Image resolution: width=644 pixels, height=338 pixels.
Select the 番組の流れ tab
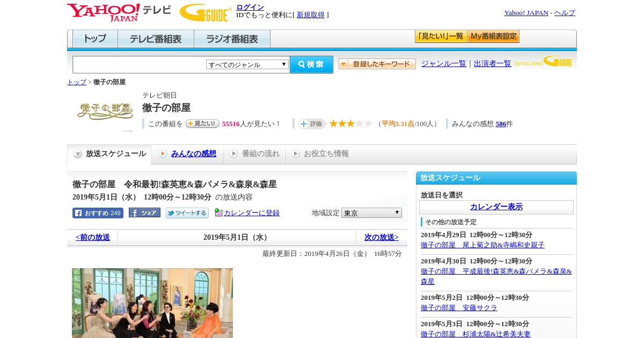pyautogui.click(x=254, y=154)
